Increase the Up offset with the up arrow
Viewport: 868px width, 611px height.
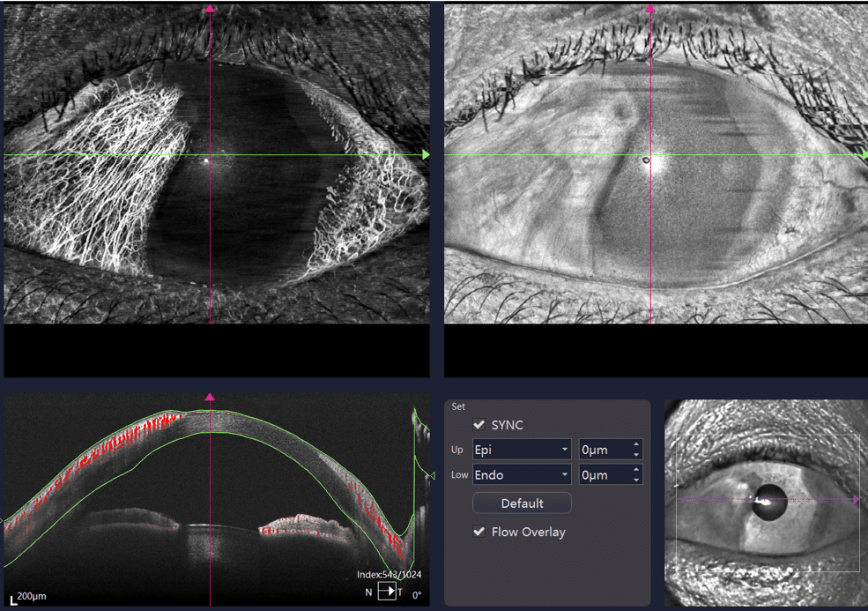(x=636, y=444)
